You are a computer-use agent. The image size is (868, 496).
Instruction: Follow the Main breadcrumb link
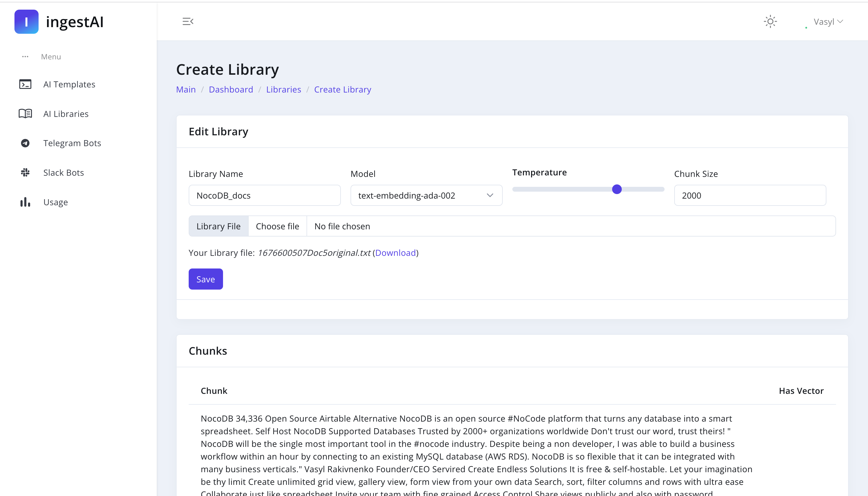click(x=186, y=89)
